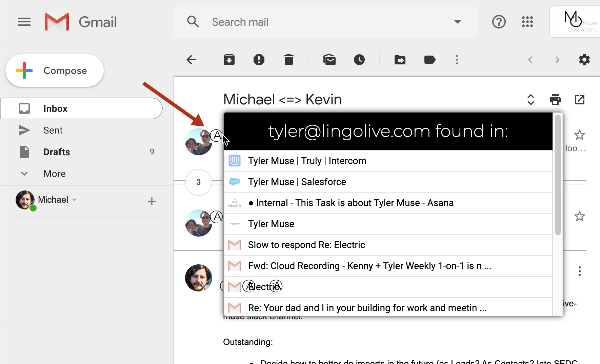Screen dimensions: 600x364
Task: Go to the older conversation arrow
Action: point(557,60)
